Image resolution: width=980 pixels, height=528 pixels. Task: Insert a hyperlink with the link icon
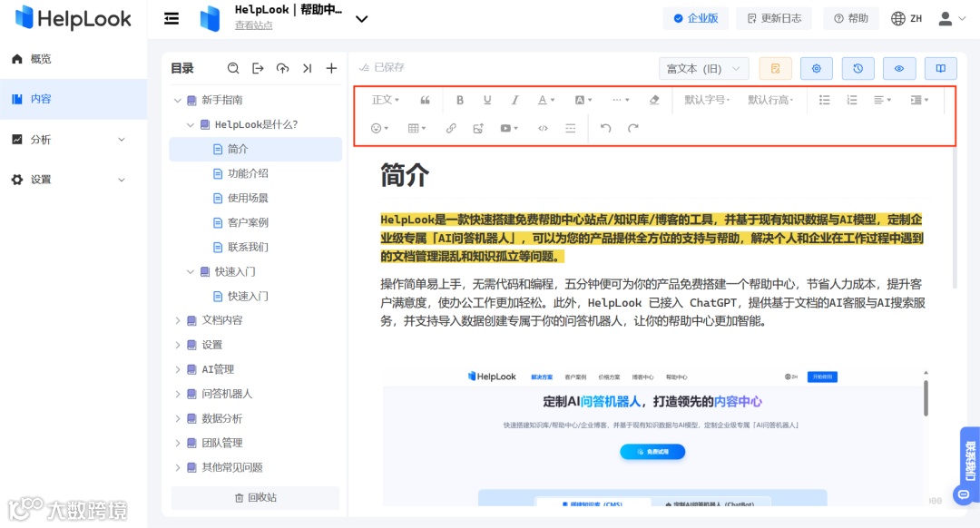coord(451,128)
